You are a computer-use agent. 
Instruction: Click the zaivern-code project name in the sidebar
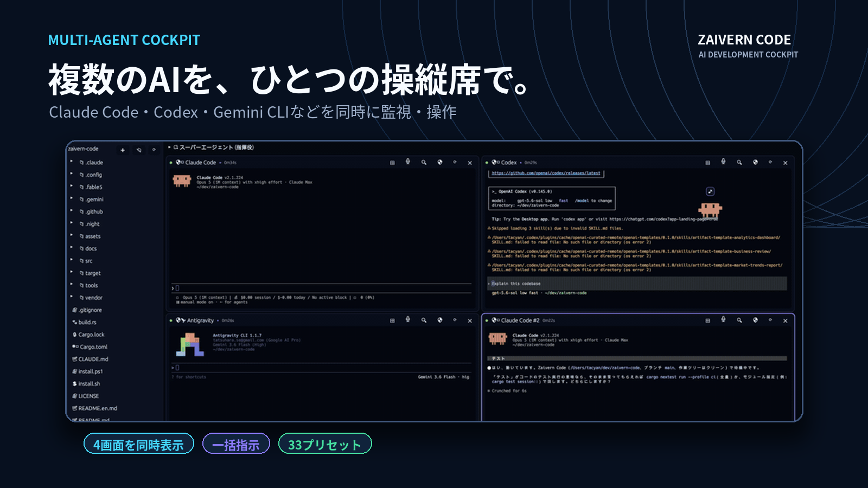point(83,149)
